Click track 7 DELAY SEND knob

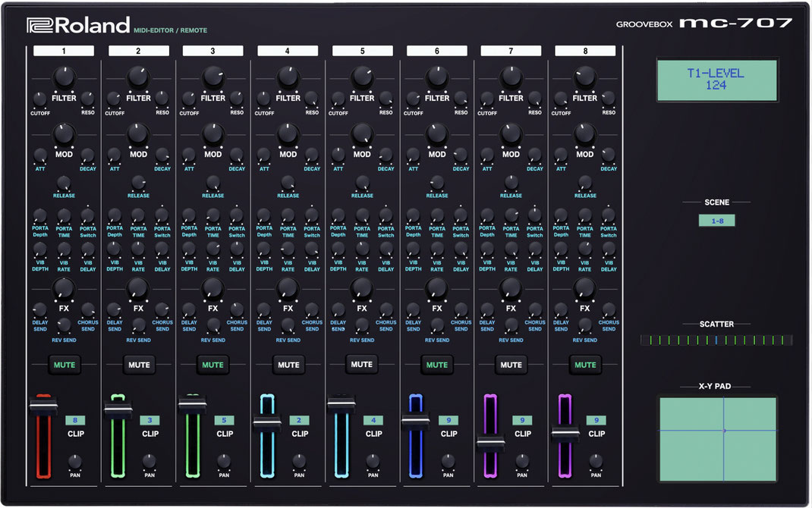(486, 310)
